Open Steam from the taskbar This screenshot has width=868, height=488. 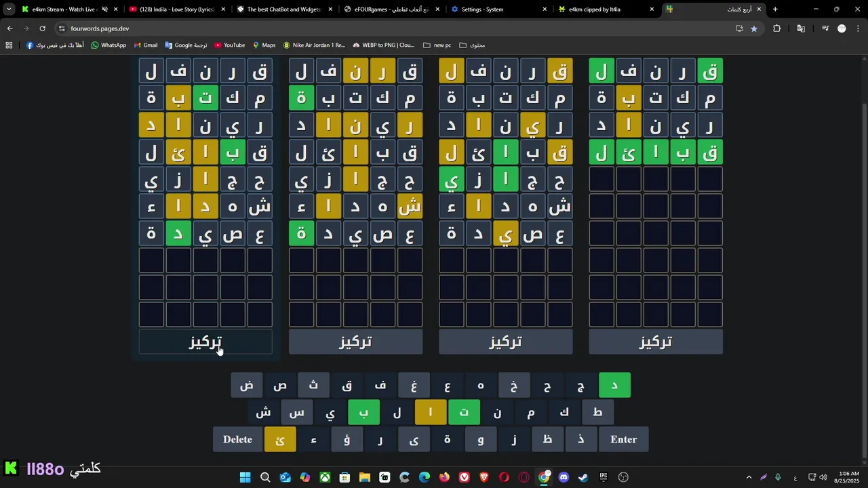pyautogui.click(x=583, y=477)
